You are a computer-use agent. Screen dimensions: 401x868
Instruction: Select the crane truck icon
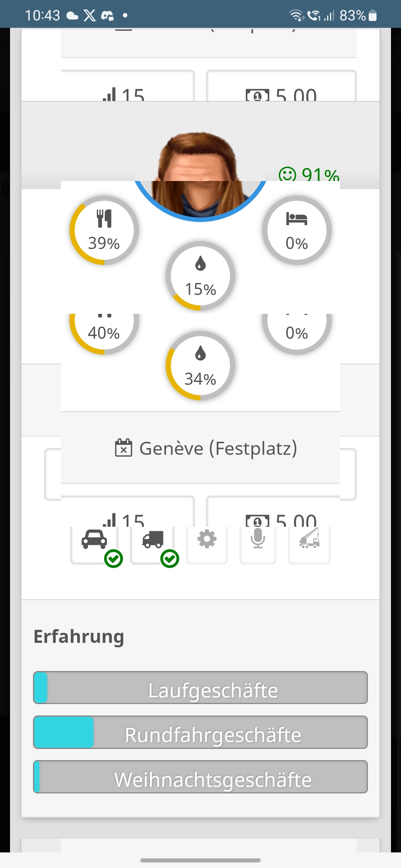[309, 540]
